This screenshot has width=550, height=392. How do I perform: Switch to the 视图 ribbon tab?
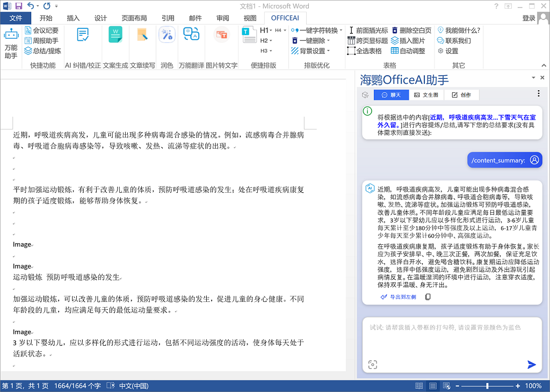250,18
